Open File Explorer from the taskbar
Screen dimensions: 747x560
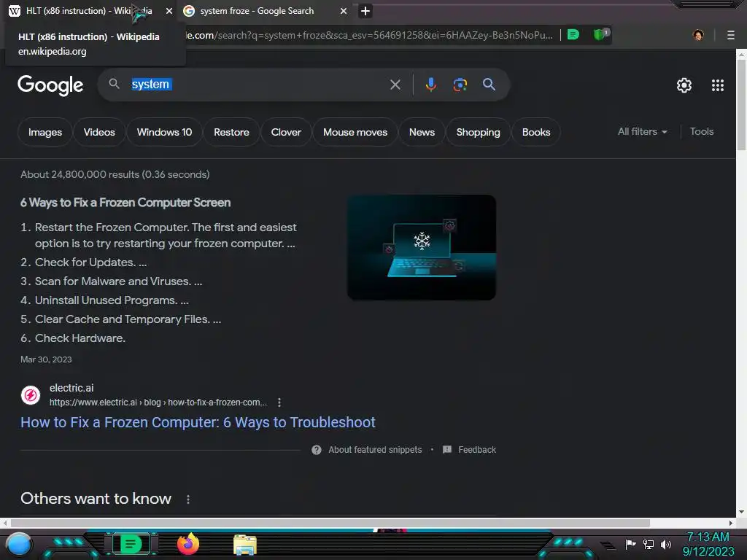tap(245, 545)
